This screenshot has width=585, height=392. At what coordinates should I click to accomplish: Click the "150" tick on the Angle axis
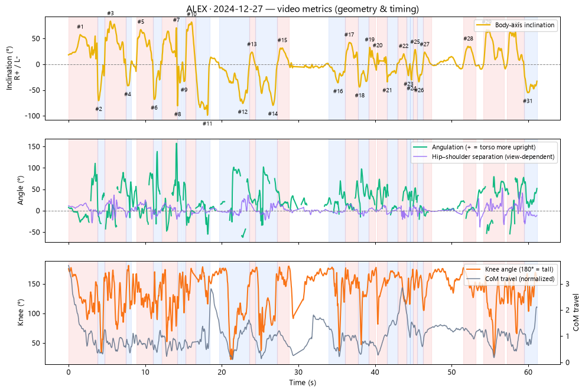tap(34, 147)
